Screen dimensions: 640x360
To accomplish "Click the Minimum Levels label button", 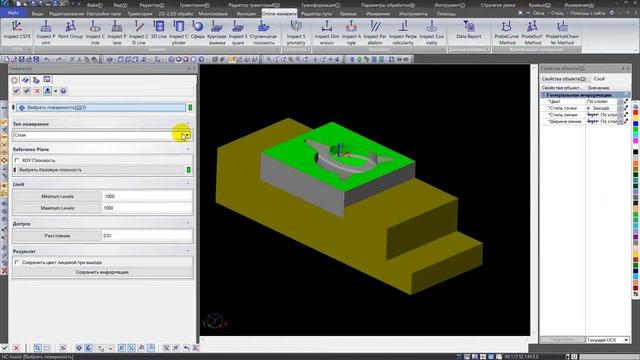I will 57,196.
